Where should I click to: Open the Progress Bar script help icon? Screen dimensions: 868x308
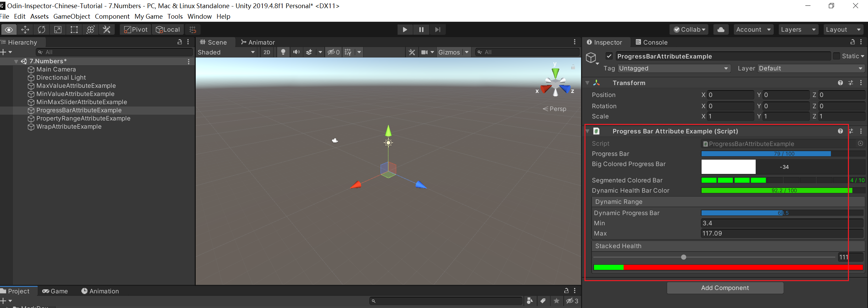[x=840, y=131]
